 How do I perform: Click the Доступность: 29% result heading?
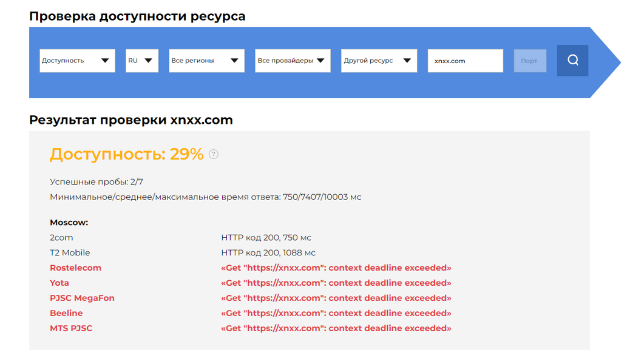coord(126,154)
